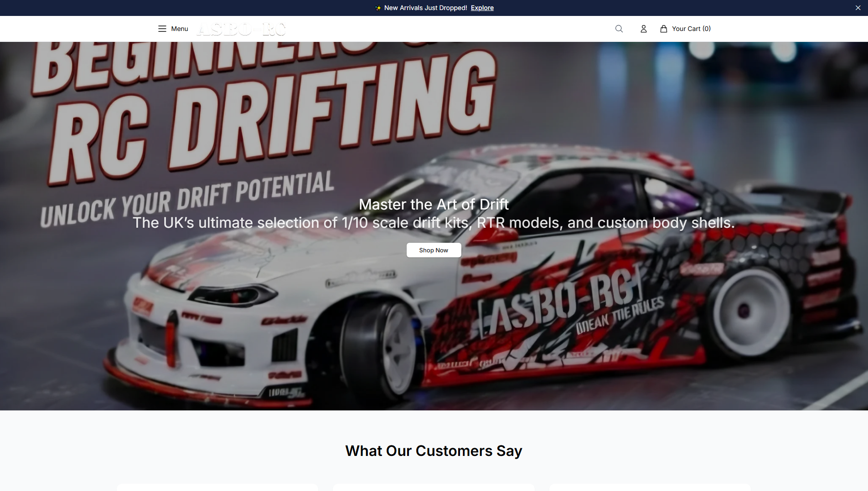This screenshot has width=868, height=491.
Task: Click the shopping bag cart icon
Action: 664,29
